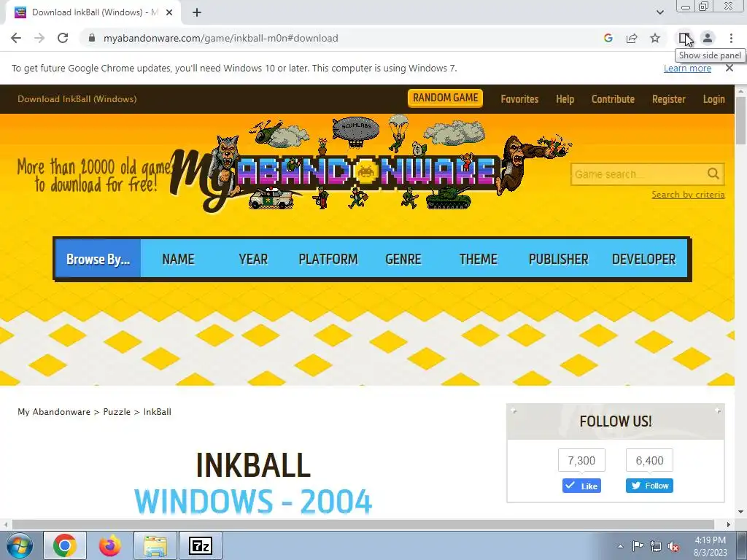Click the 7,300 likes count box
The image size is (747, 560).
tap(581, 461)
